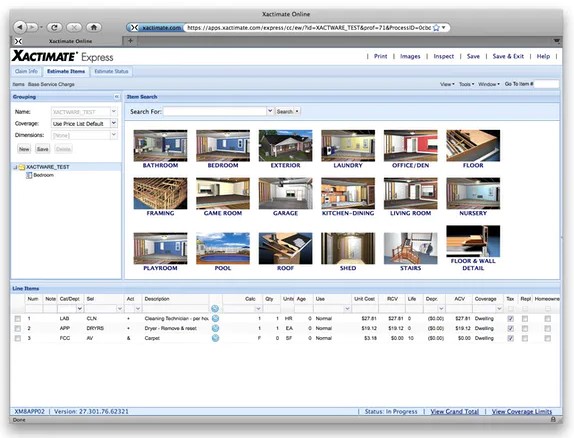Switch to the Estimate Status tab
The image size is (574, 438).
pos(111,71)
